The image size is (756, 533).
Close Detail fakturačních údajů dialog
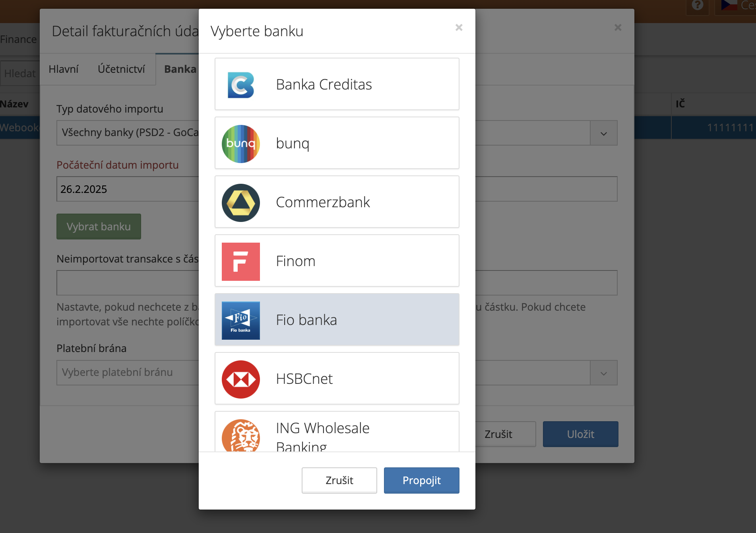(x=618, y=27)
